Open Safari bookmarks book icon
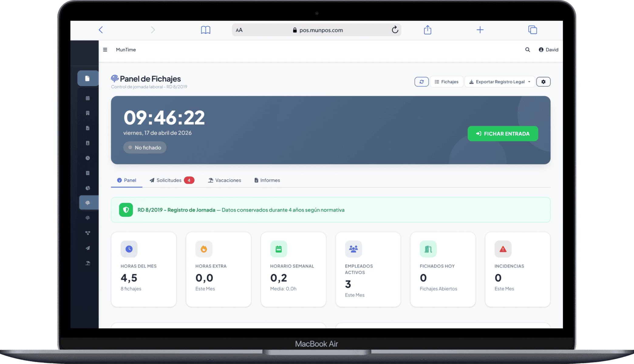This screenshot has width=634, height=364. (206, 30)
